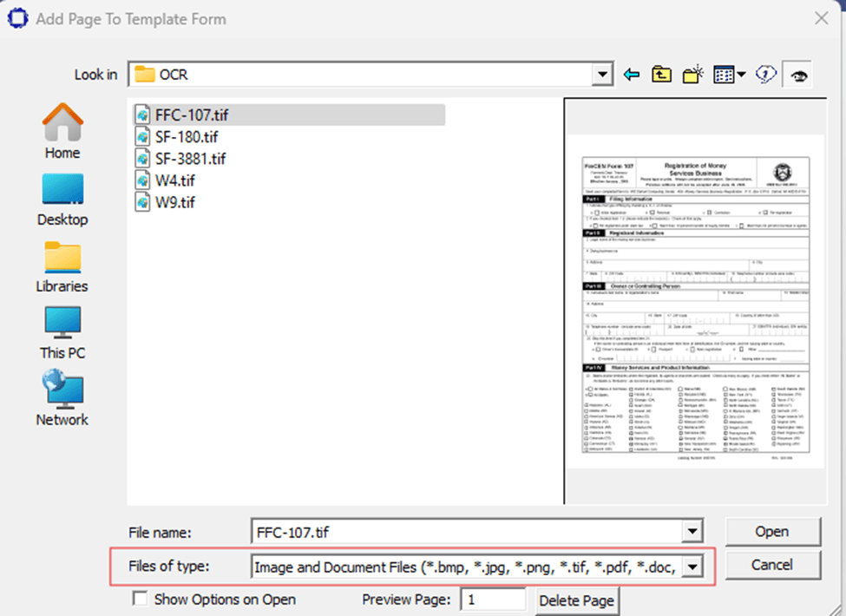Image resolution: width=846 pixels, height=616 pixels.
Task: Create a new folder in OCR
Action: pyautogui.click(x=691, y=74)
